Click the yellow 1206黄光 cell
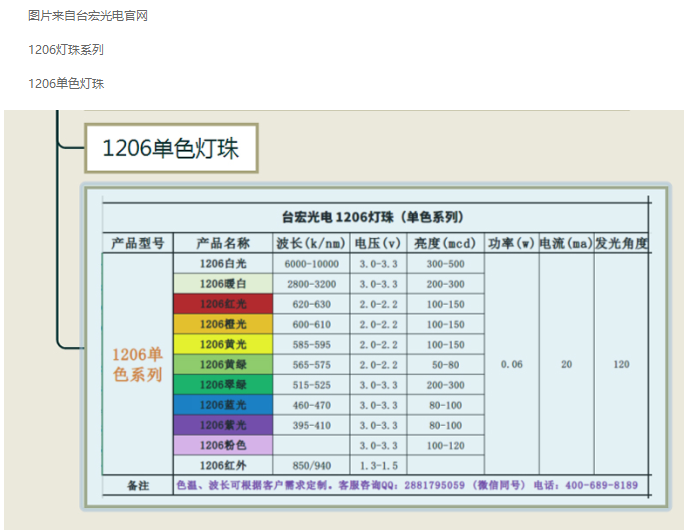 click(x=223, y=345)
